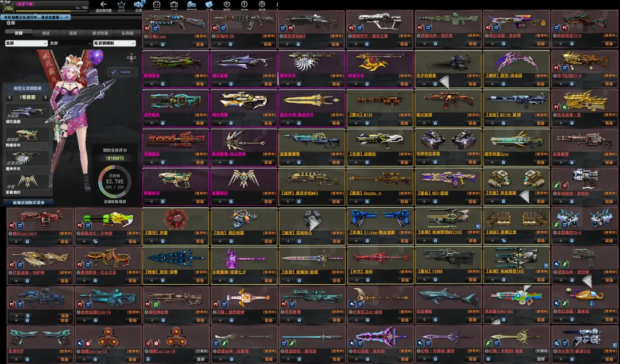Click 装备 on the 光子收割者 card
Viewport: 620px width, 364px height.
click(x=472, y=84)
